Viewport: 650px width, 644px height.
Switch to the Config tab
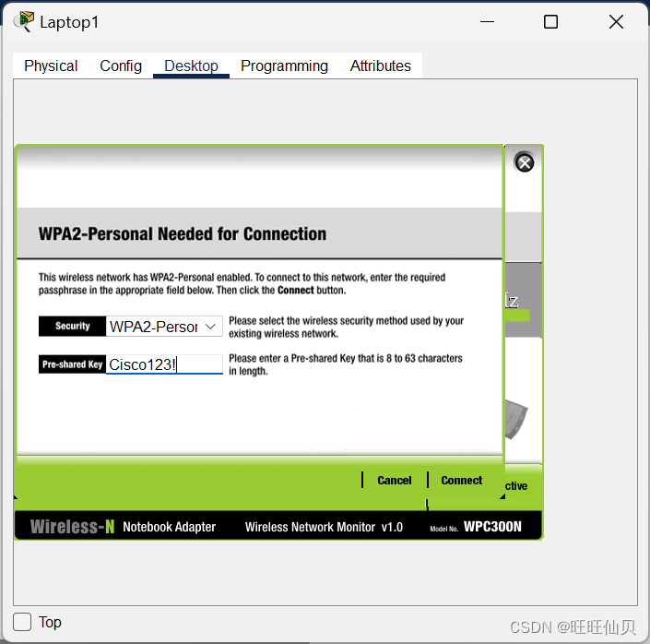(121, 66)
